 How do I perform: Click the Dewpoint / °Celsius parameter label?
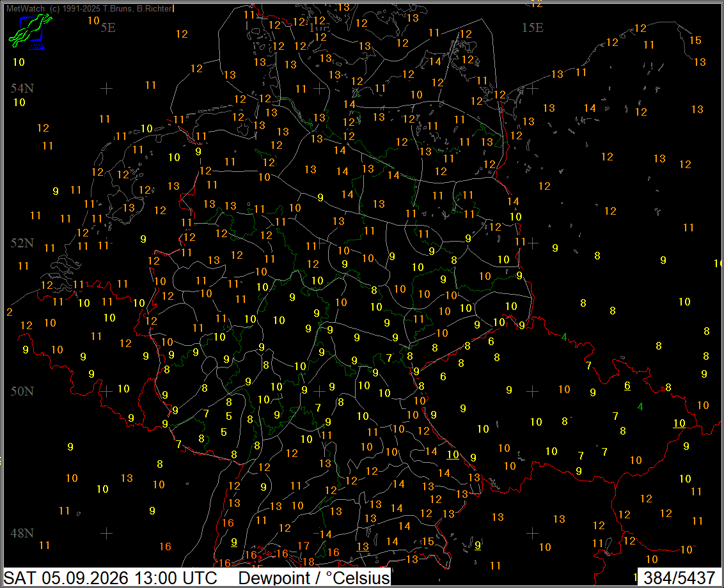[314, 578]
